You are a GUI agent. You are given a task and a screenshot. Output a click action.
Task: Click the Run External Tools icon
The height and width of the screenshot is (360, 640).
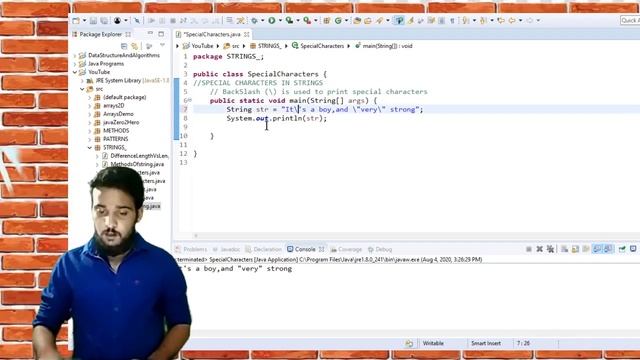point(307,20)
